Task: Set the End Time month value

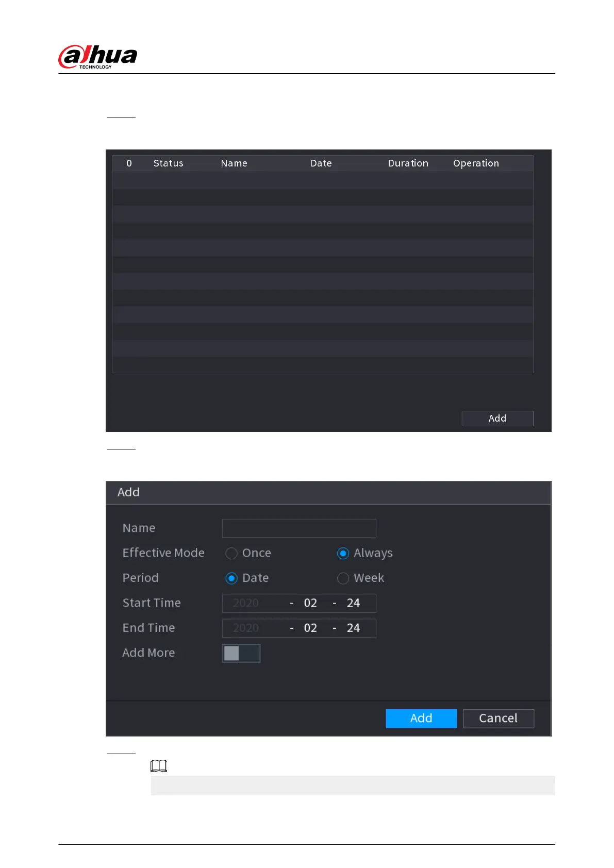Action: (310, 628)
